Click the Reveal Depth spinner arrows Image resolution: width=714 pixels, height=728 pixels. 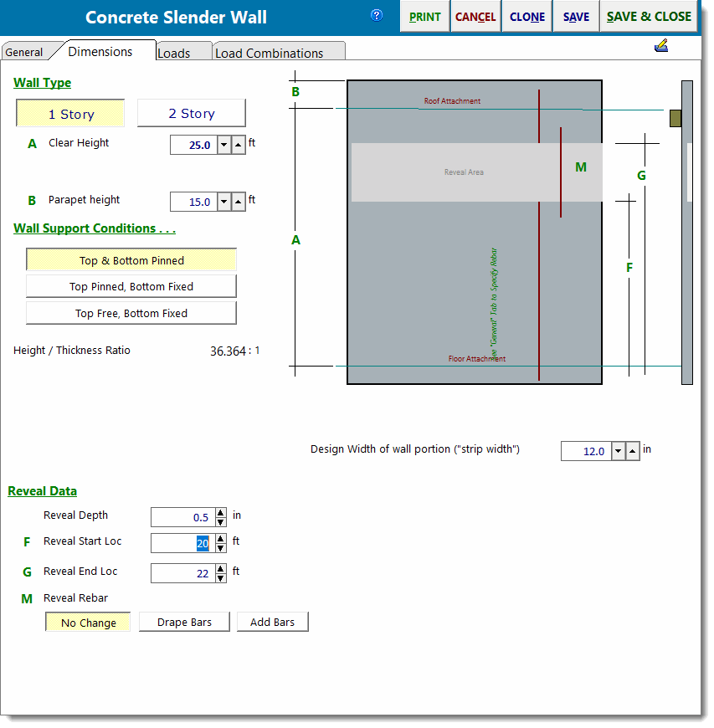click(x=220, y=517)
